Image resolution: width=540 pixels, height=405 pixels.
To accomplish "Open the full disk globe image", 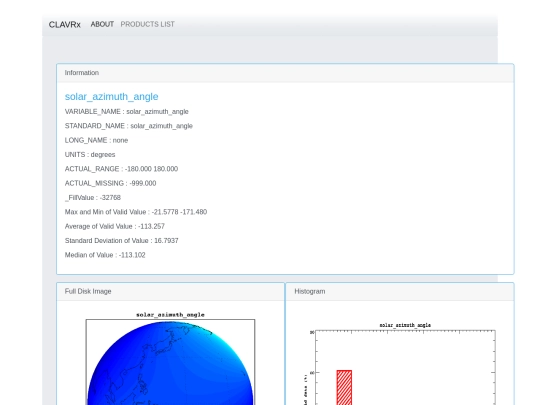I will pyautogui.click(x=170, y=358).
